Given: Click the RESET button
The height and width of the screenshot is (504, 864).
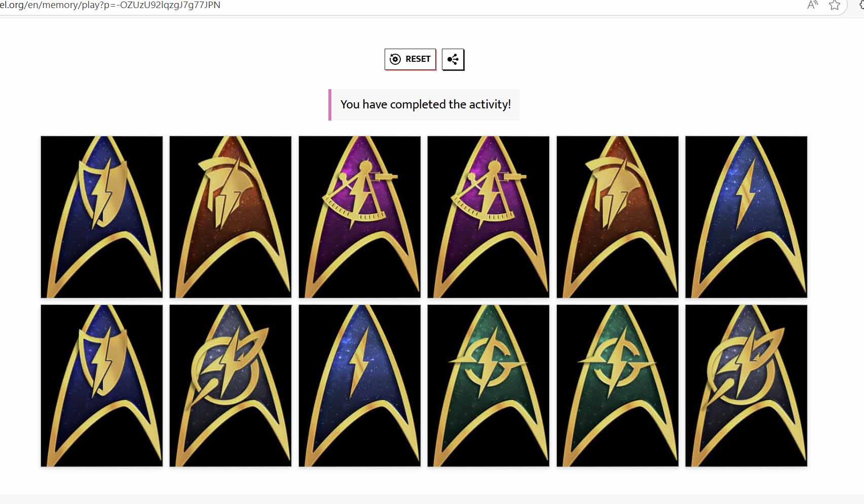Looking at the screenshot, I should coord(410,59).
